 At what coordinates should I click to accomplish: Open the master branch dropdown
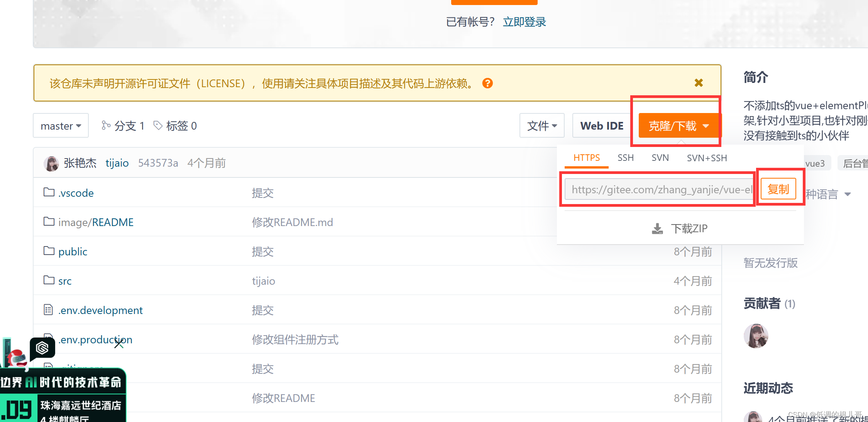[61, 126]
